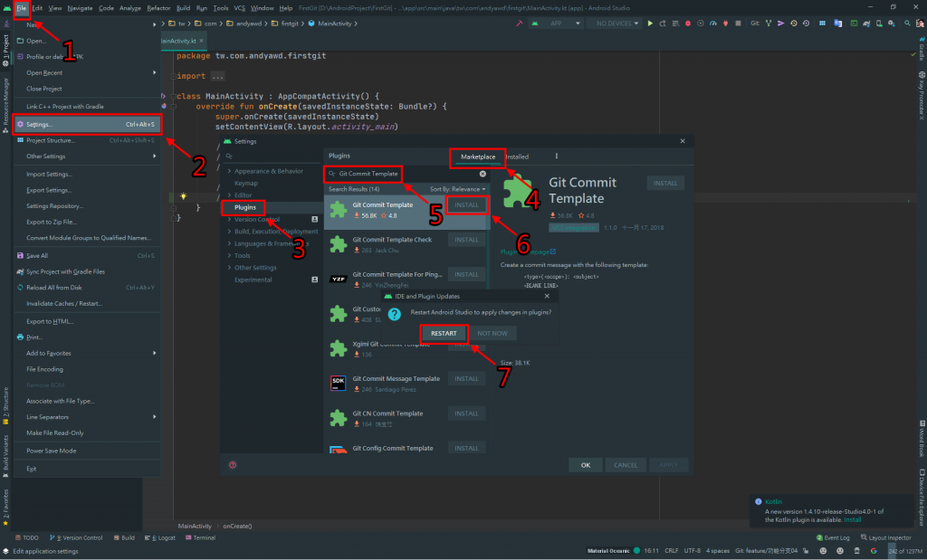Switch to the Marketplace plugins tab
Image resolution: width=927 pixels, height=560 pixels.
[478, 157]
